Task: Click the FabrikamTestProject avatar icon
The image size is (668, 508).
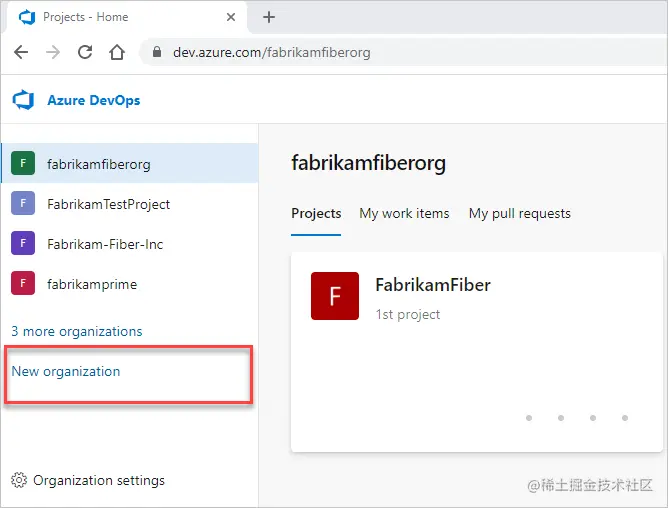Action: (x=23, y=203)
